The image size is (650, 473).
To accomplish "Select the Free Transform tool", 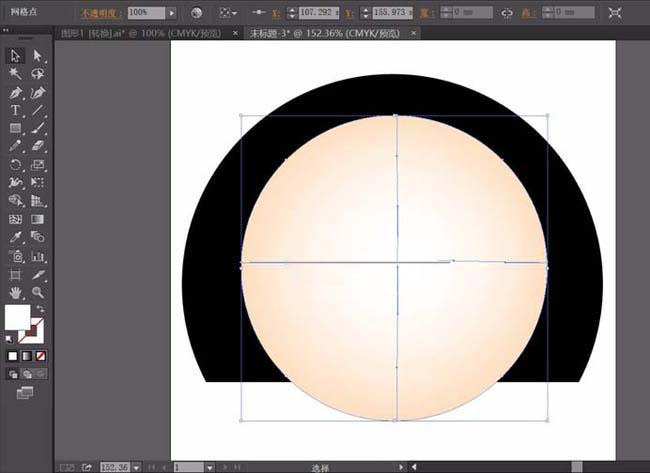I will tap(37, 182).
